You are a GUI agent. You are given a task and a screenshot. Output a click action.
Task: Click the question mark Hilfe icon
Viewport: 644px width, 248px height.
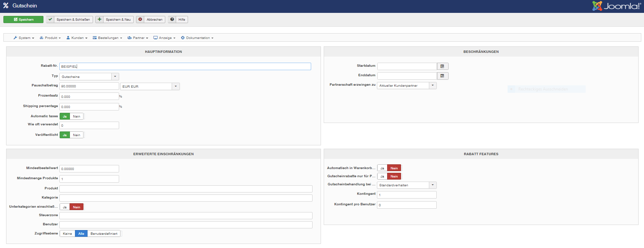tap(172, 20)
